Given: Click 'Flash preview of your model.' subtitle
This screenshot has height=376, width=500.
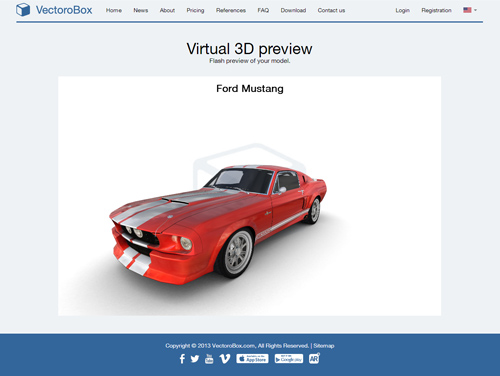Looking at the screenshot, I should point(250,61).
